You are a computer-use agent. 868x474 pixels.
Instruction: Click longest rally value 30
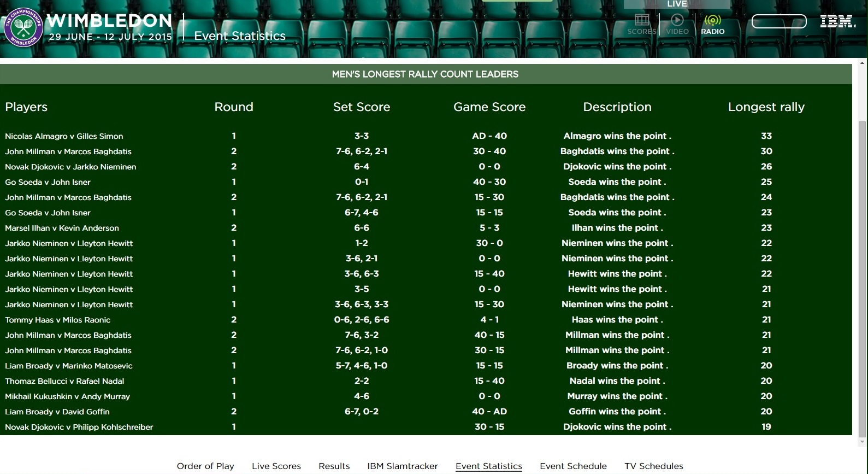pyautogui.click(x=766, y=151)
